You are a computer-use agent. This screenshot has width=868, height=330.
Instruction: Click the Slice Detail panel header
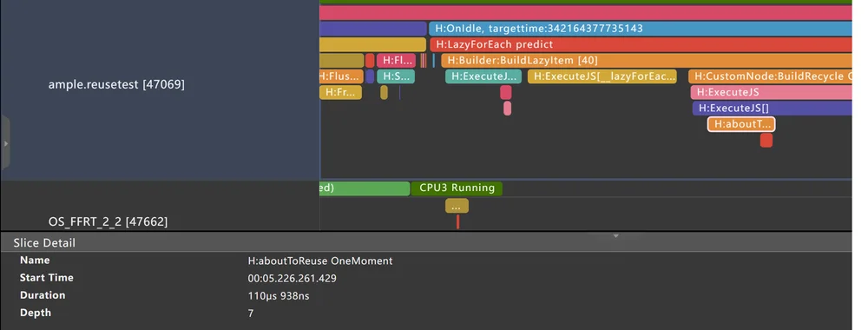pos(425,242)
